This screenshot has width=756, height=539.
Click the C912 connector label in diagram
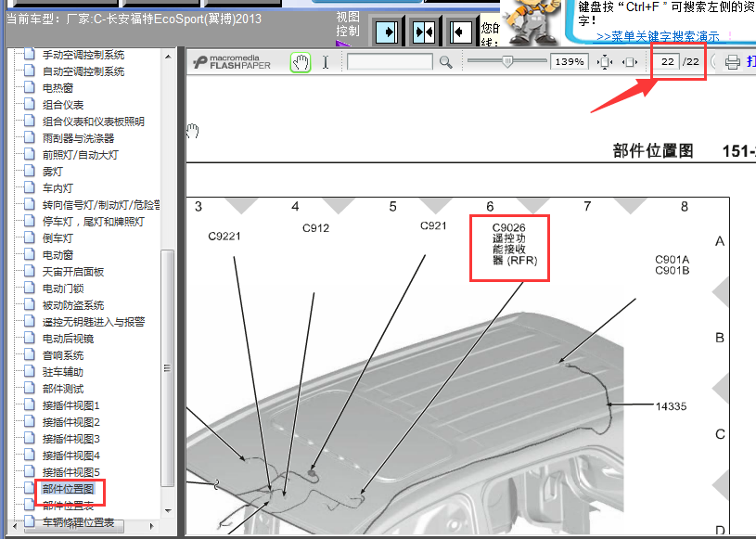click(x=315, y=228)
